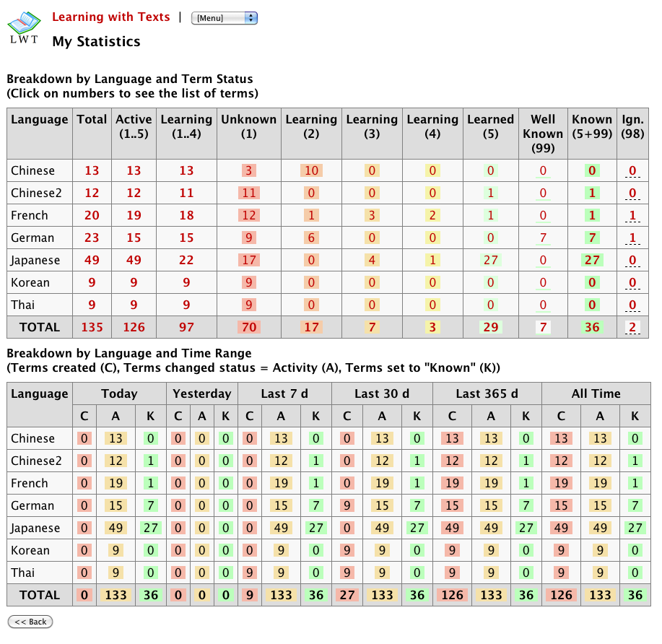Open Korean Active terms count 9
The height and width of the screenshot is (644, 662).
point(134,283)
